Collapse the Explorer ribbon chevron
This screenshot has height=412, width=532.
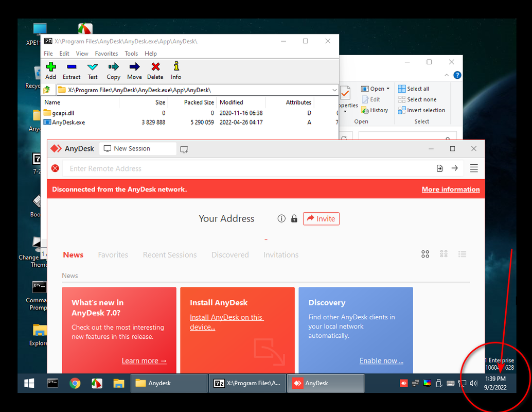click(x=447, y=75)
